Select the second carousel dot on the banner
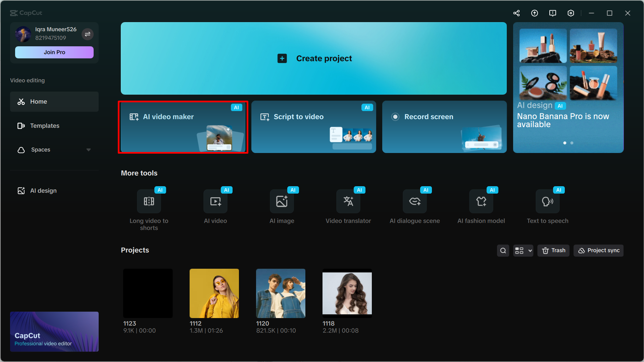Screen dimensions: 644x362 pos(572,143)
